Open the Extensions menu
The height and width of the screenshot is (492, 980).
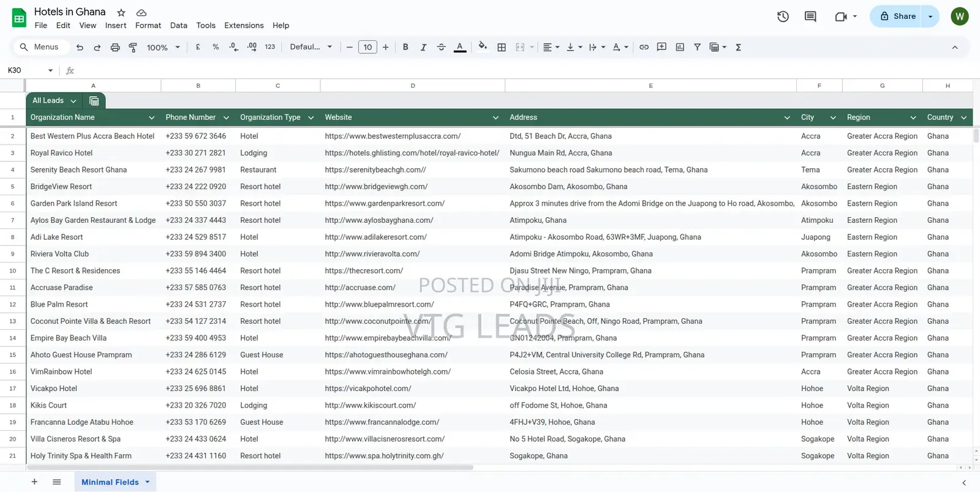point(244,26)
